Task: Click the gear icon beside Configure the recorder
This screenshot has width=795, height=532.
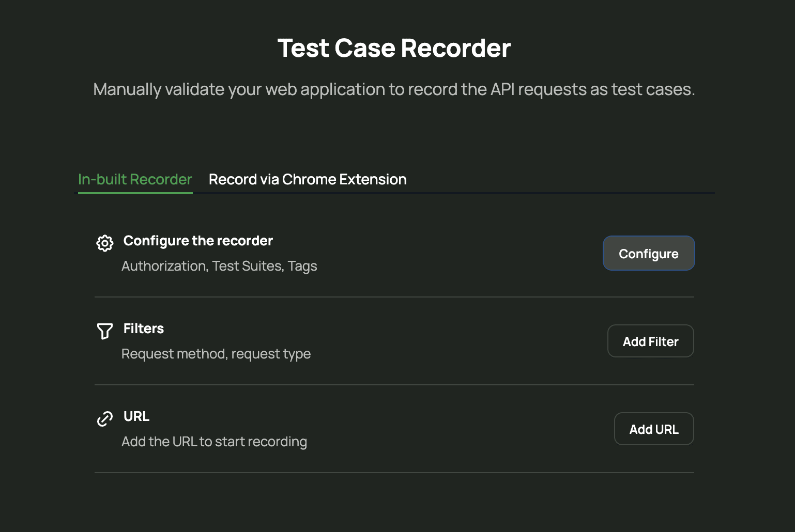Action: point(105,243)
